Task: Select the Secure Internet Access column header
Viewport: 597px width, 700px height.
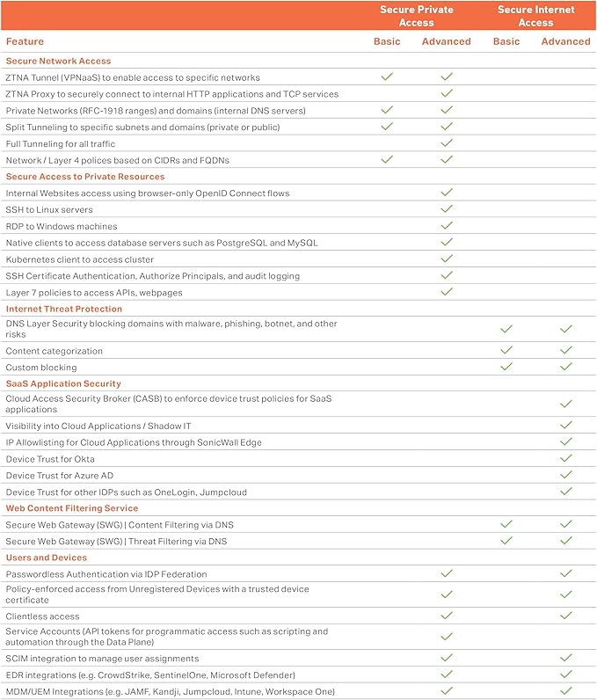Action: 535,16
